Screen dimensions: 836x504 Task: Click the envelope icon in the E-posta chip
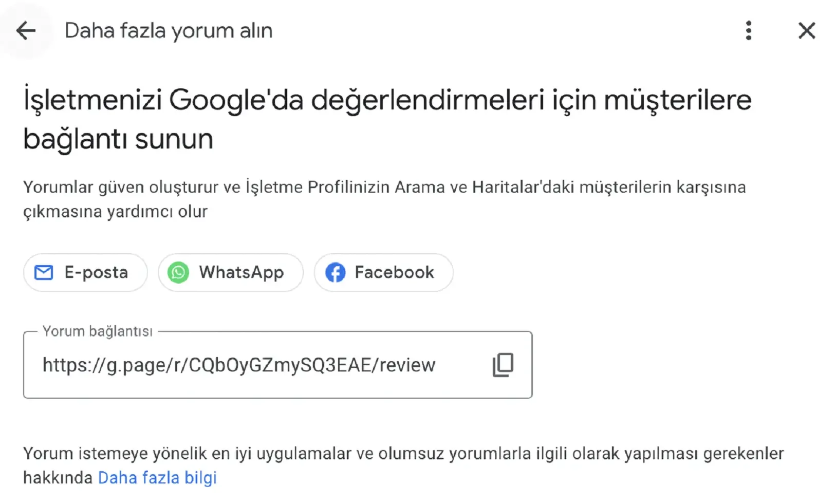[44, 272]
